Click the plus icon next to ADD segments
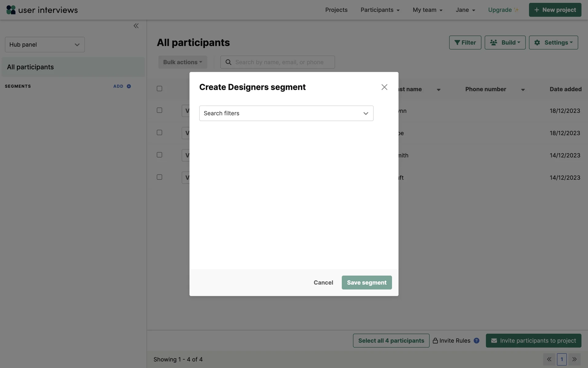The height and width of the screenshot is (368, 588). (x=129, y=86)
